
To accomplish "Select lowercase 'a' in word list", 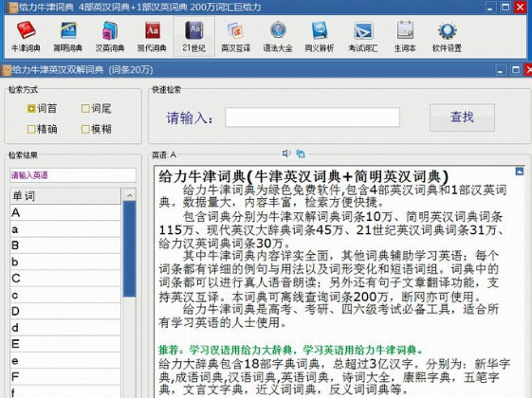I will click(x=65, y=229).
